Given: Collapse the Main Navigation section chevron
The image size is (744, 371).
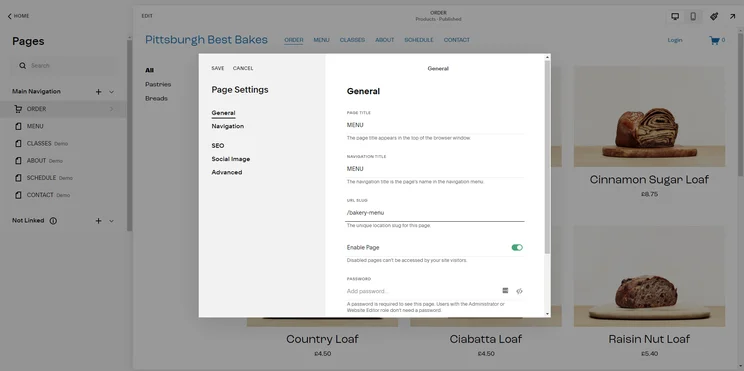Looking at the screenshot, I should click(112, 92).
